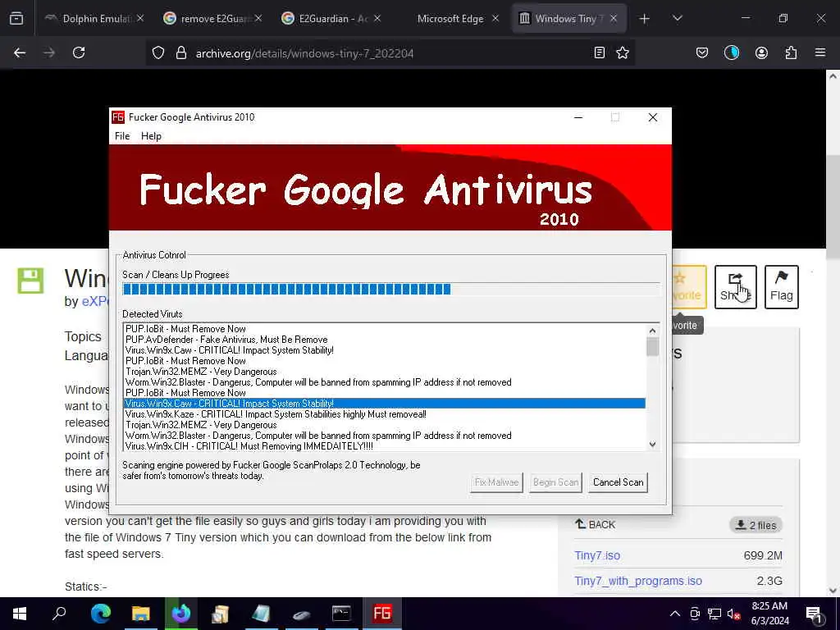
Task: Click the detected virus list scrollbar thumb
Action: [x=652, y=347]
